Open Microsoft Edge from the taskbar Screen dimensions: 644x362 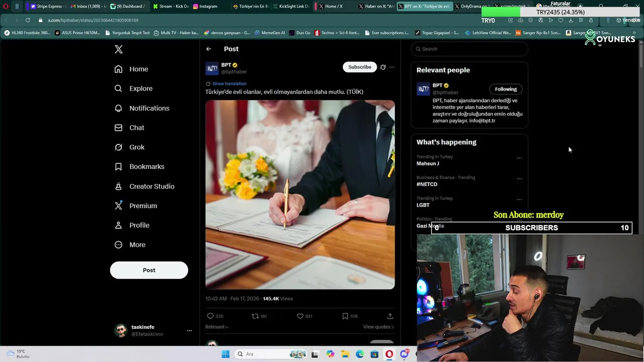[360, 354]
